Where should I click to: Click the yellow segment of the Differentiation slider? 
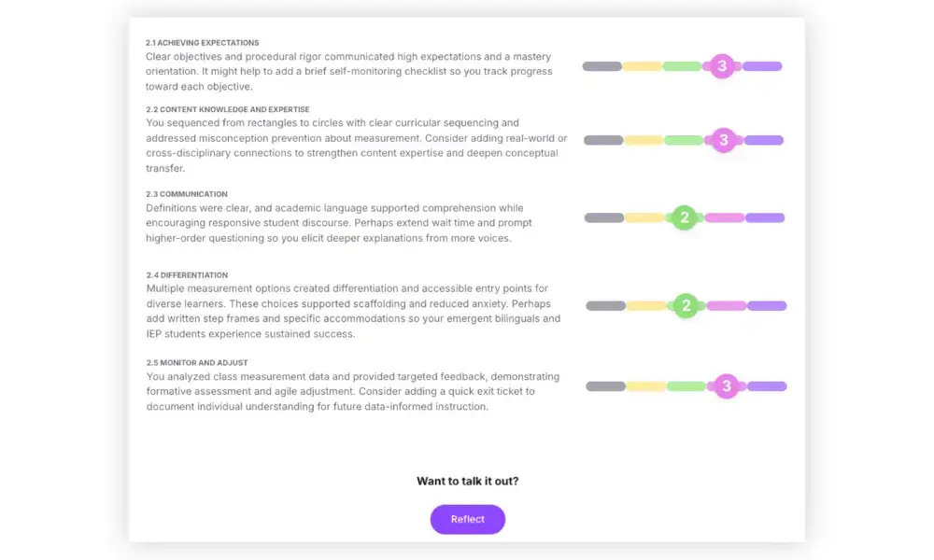[x=644, y=305]
